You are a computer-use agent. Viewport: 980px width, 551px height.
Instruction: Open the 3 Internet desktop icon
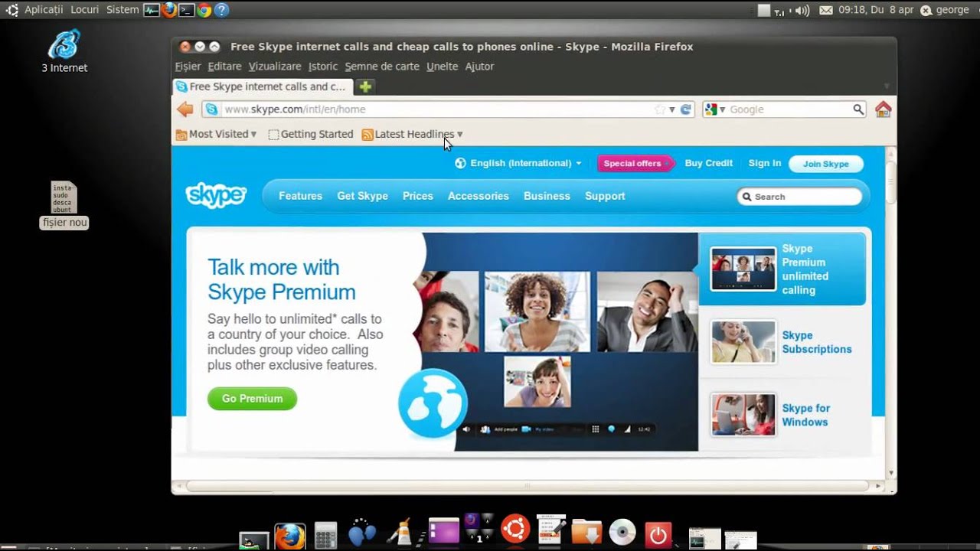tap(64, 51)
